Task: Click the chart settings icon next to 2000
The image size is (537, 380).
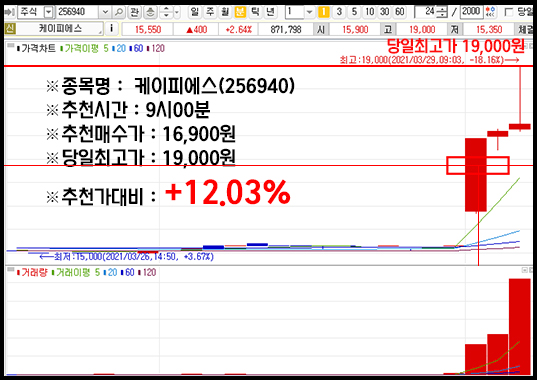Action: click(490, 12)
